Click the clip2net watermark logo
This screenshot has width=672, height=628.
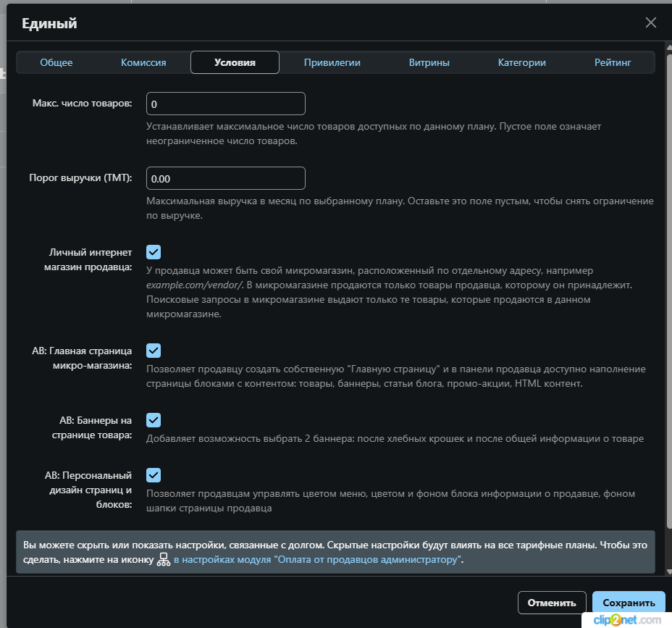point(629,620)
